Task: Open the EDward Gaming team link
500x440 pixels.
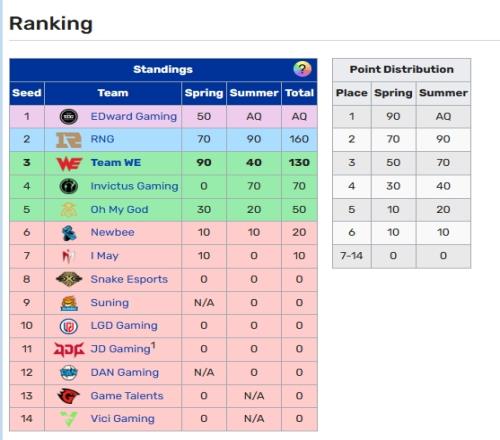Action: click(x=134, y=116)
